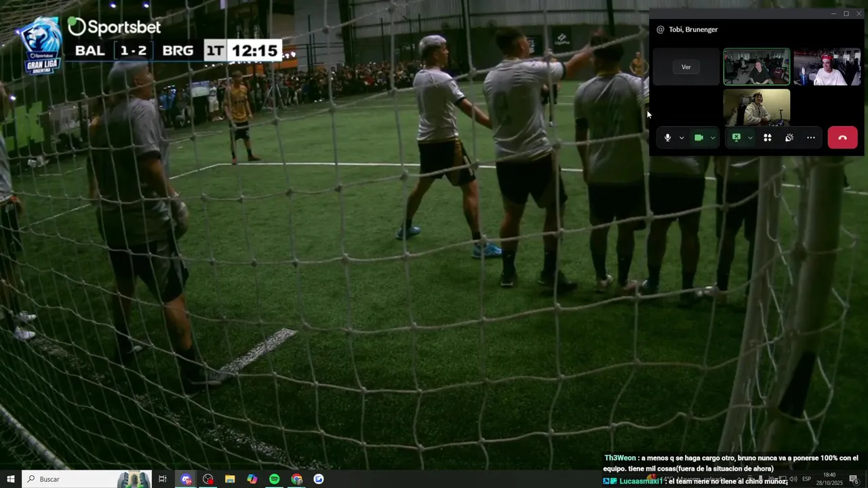Viewport: 868px width, 488px height.
Task: Open the Windows Start menu
Action: pos(10,479)
